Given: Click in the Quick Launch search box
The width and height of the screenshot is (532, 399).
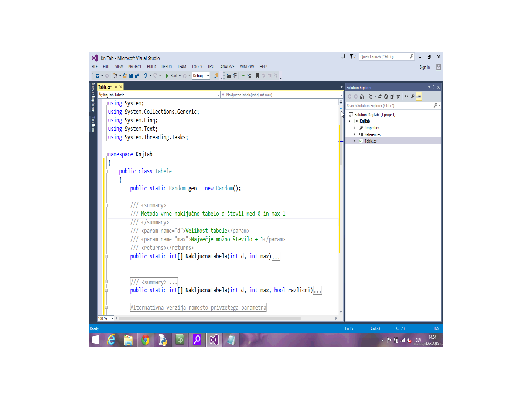Looking at the screenshot, I should [383, 57].
